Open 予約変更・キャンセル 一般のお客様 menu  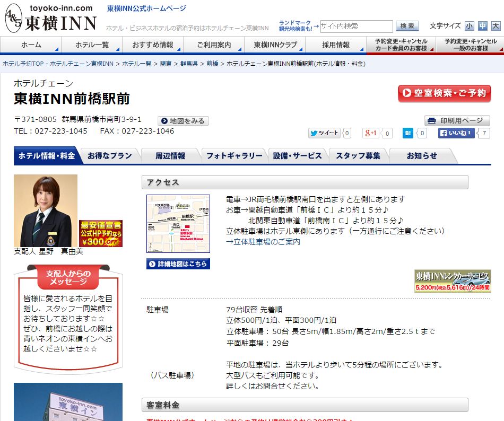tap(470, 45)
